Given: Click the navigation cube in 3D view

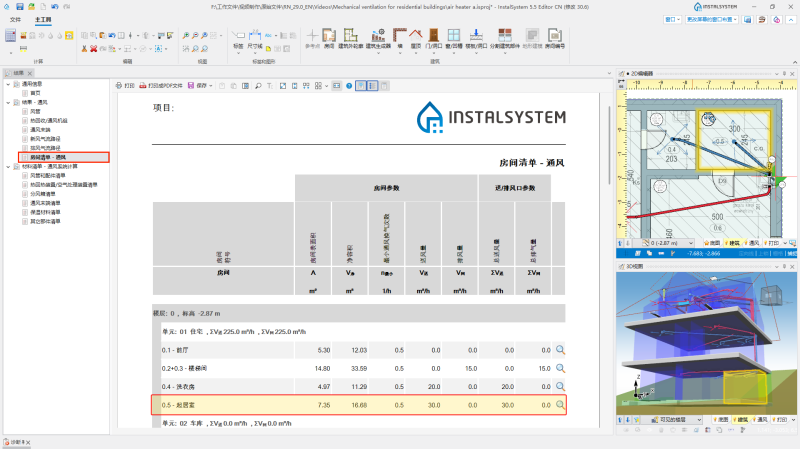Looking at the screenshot, I should (771, 294).
